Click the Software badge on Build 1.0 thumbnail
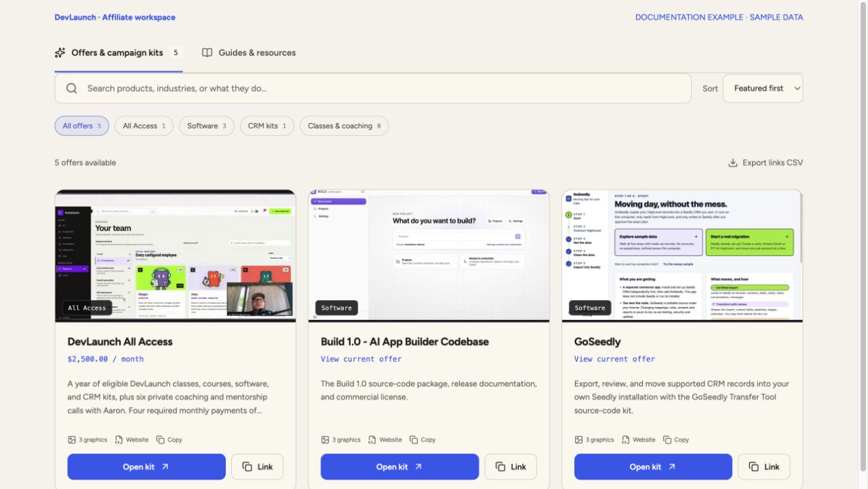Image resolution: width=868 pixels, height=489 pixels. [336, 308]
